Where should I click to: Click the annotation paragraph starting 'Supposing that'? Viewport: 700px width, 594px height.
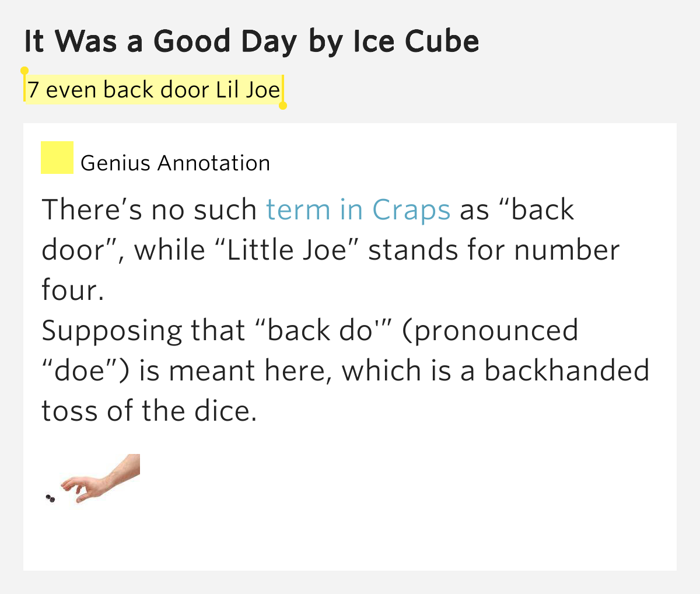(345, 371)
